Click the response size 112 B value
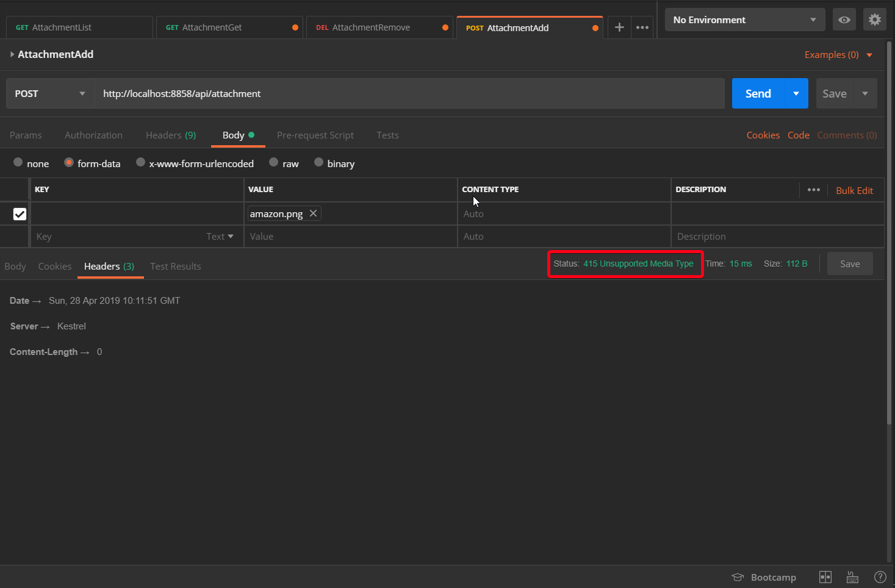This screenshot has width=895, height=588. pos(796,264)
